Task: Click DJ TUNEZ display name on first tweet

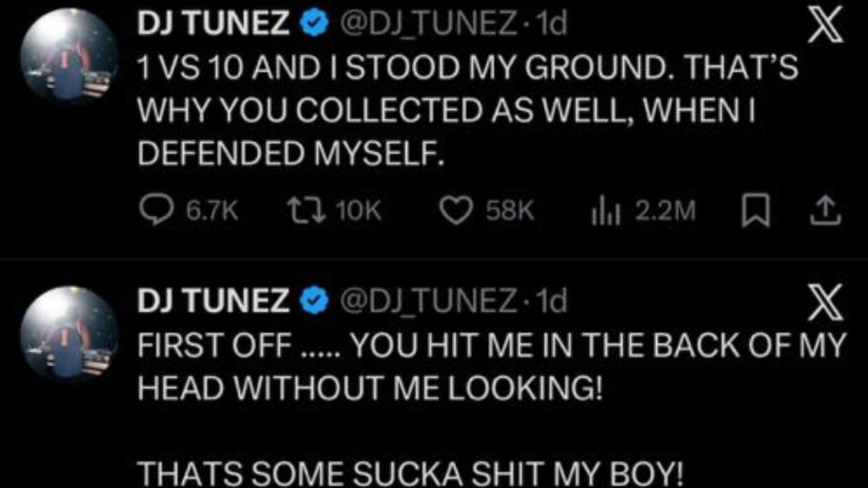Action: click(214, 26)
